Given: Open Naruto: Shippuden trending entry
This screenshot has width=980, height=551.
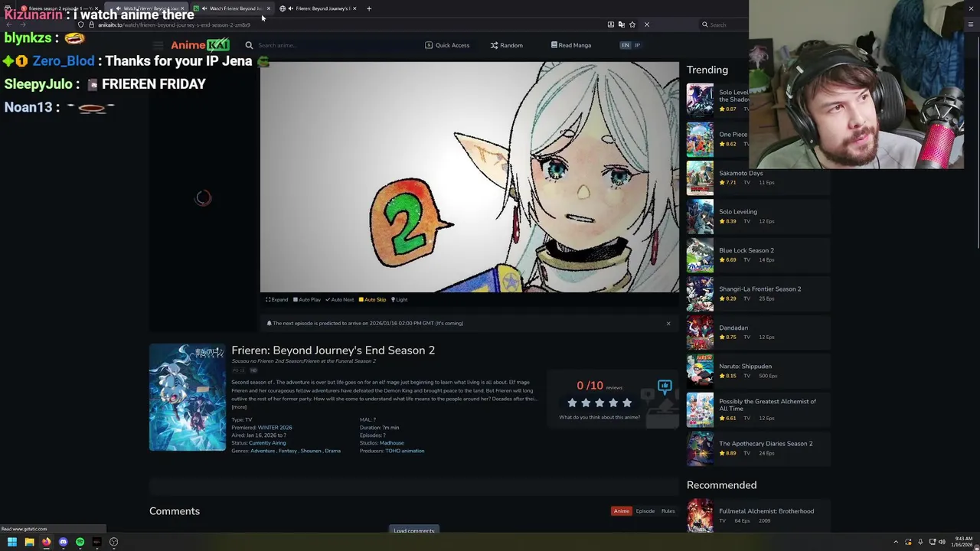Looking at the screenshot, I should pyautogui.click(x=758, y=370).
